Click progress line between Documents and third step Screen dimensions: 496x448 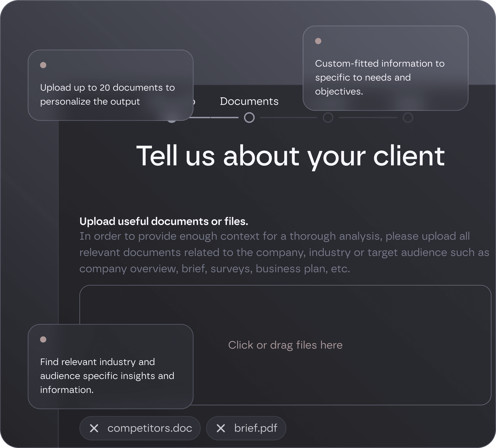point(289,118)
